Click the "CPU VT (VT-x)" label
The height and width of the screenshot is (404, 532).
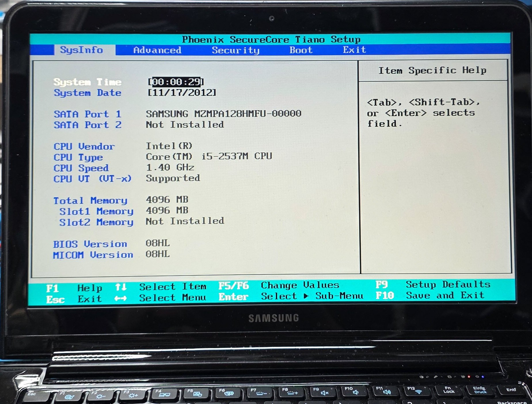[92, 179]
